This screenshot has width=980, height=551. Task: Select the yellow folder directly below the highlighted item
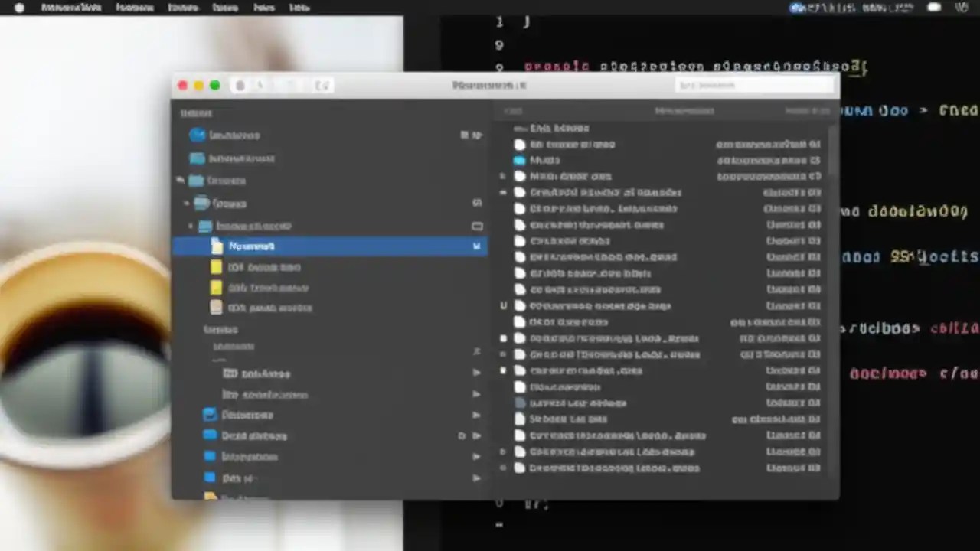tap(263, 266)
